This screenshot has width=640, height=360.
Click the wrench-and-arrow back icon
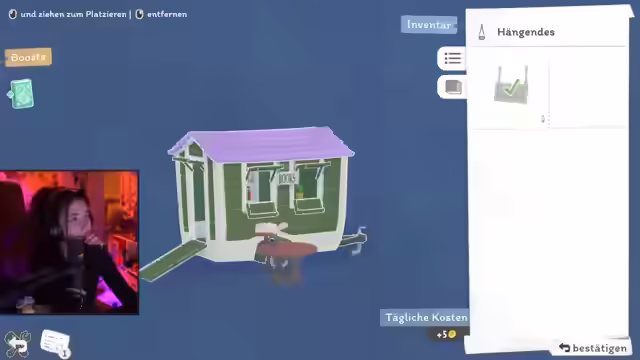tap(17, 344)
